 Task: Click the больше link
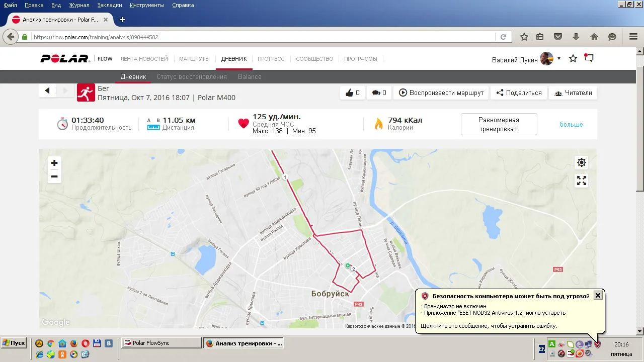pos(572,124)
